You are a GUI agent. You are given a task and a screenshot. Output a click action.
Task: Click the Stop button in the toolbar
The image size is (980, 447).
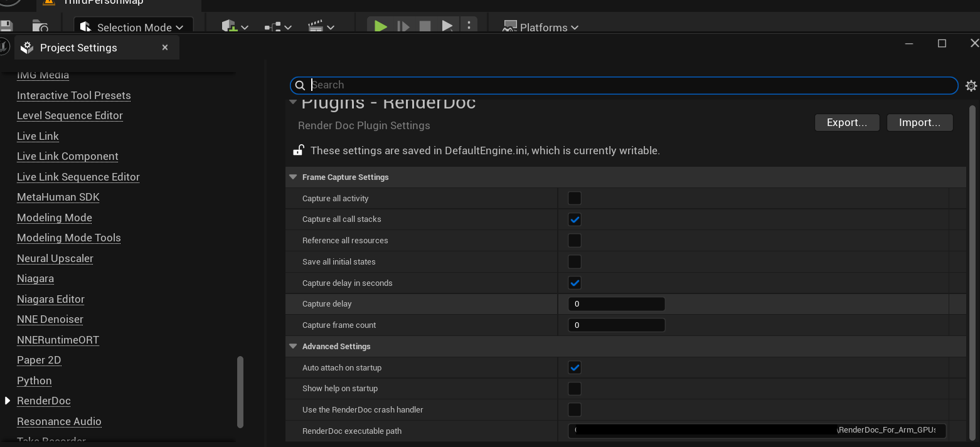[x=425, y=26]
